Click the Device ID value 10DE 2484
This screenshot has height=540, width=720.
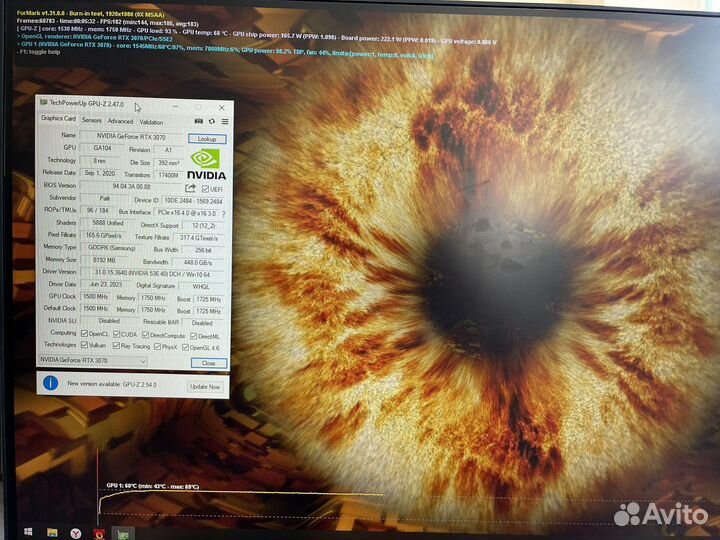pyautogui.click(x=193, y=201)
